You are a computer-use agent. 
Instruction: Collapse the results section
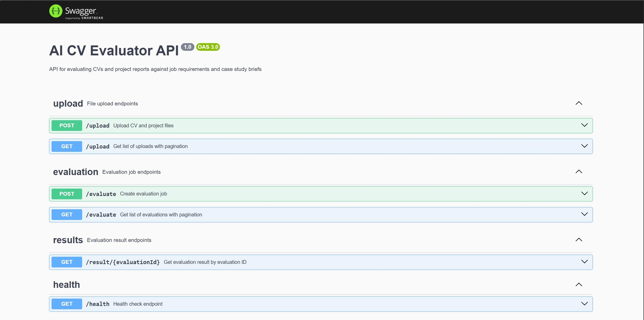point(578,240)
